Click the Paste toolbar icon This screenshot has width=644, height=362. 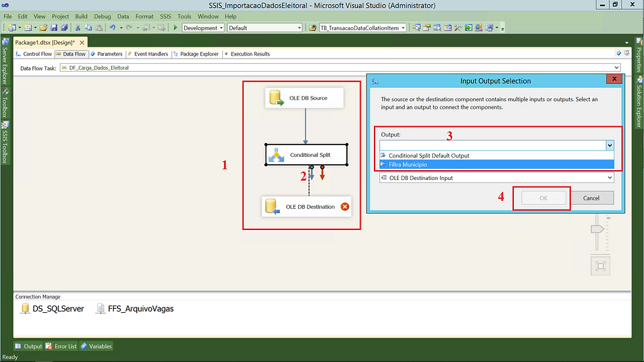click(x=99, y=28)
